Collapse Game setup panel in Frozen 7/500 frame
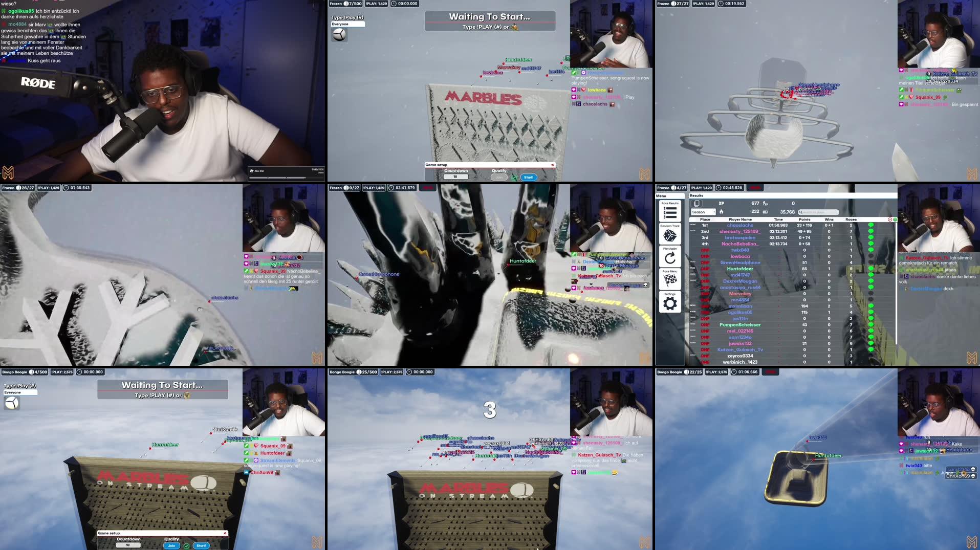The height and width of the screenshot is (550, 980). tap(552, 165)
